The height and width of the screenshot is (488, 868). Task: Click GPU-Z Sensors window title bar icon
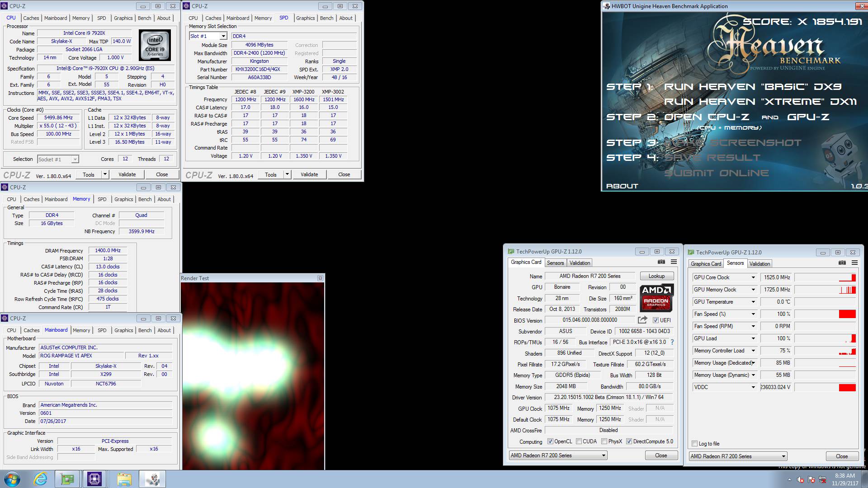click(691, 253)
